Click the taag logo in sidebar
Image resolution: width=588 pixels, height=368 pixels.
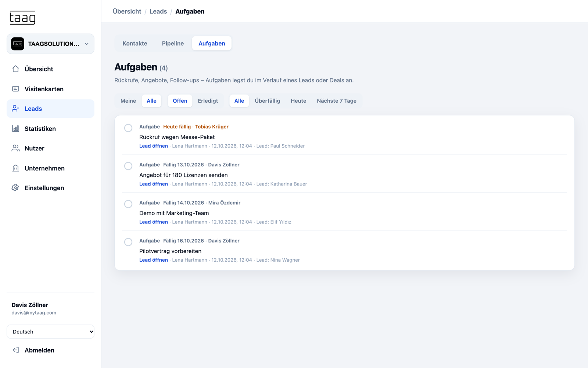pyautogui.click(x=22, y=17)
